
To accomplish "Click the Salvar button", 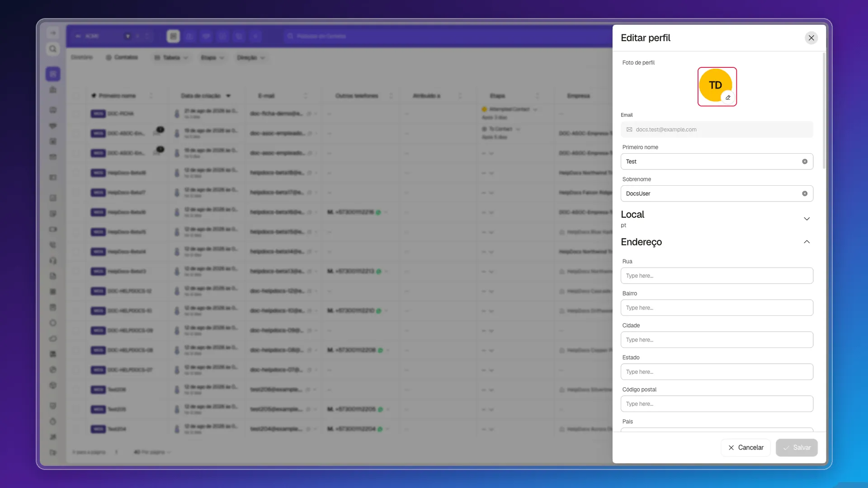I will 797,447.
